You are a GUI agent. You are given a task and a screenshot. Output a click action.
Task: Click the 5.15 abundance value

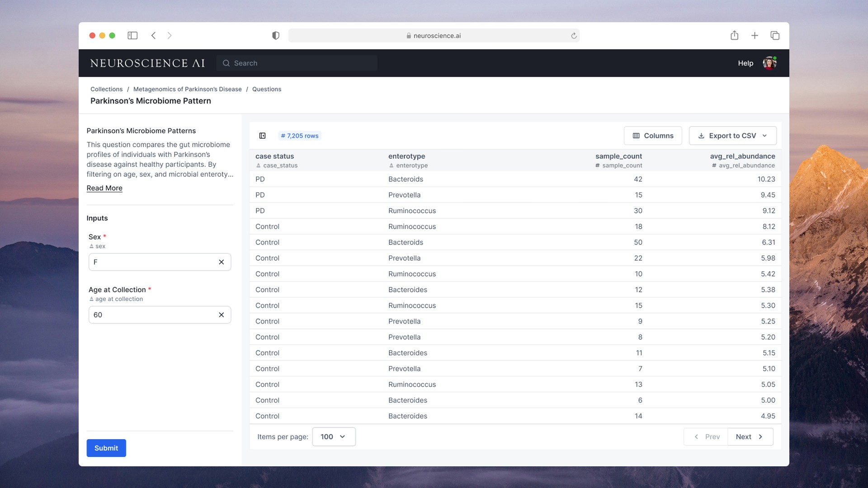769,353
